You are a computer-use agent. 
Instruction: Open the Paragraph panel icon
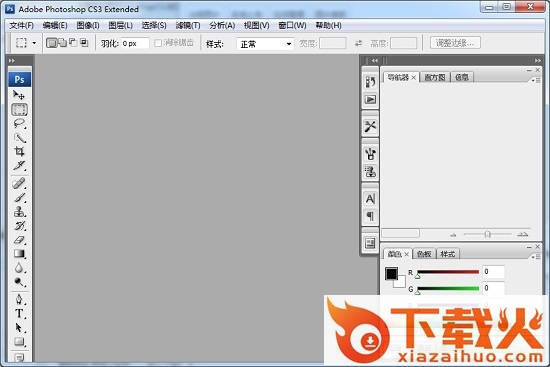tap(370, 216)
